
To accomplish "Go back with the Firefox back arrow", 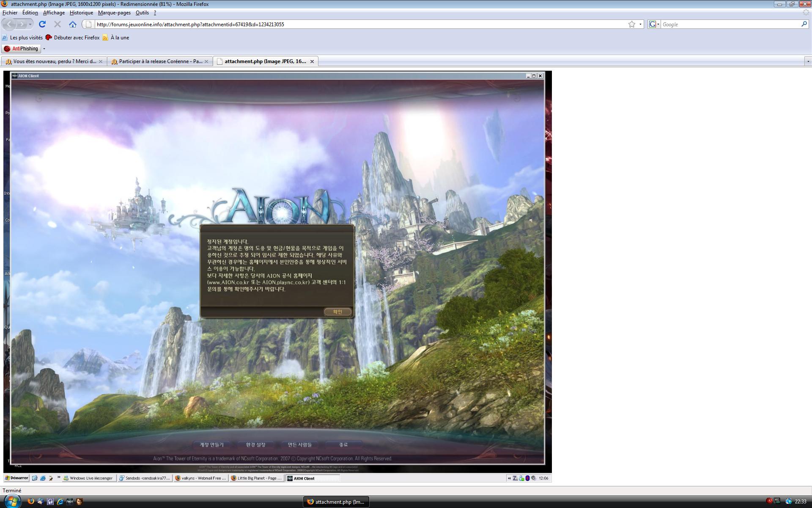I will (x=9, y=24).
